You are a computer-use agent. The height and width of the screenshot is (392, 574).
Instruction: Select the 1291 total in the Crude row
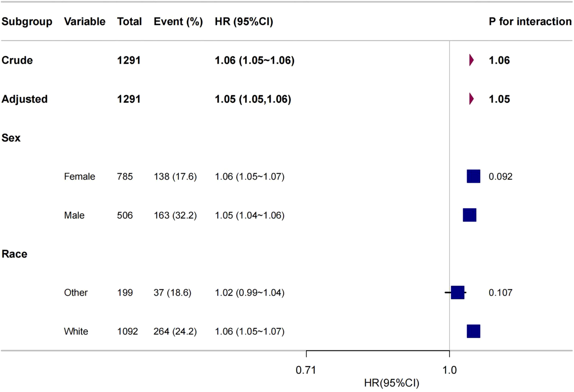coord(129,60)
